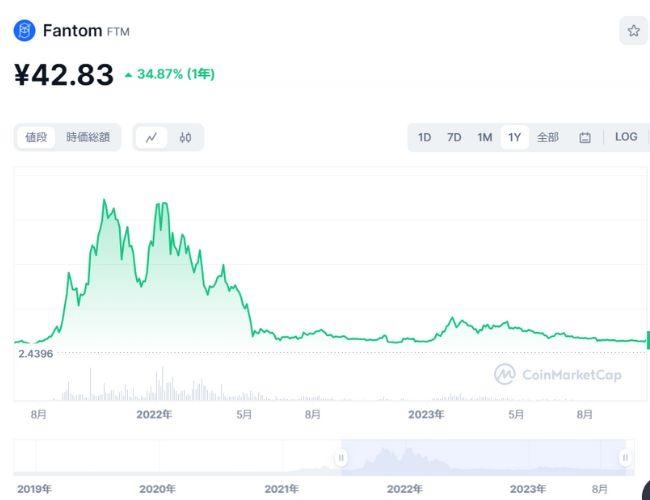
Task: Switch to line chart view
Action: coord(151,137)
